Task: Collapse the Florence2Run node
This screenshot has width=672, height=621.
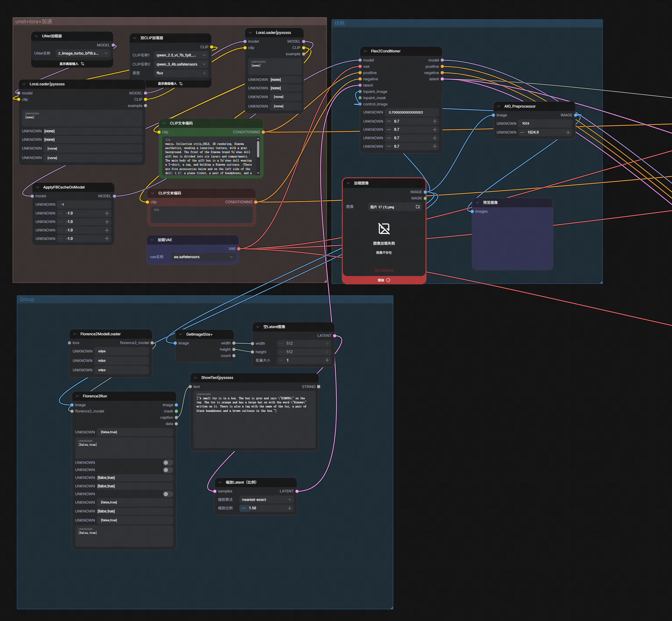Action: click(x=77, y=396)
